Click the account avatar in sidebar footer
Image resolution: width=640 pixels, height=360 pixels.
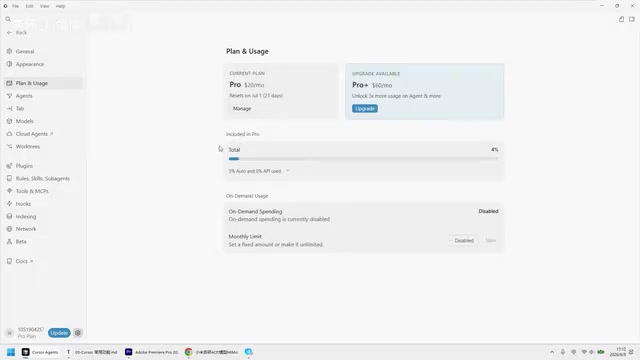10,333
